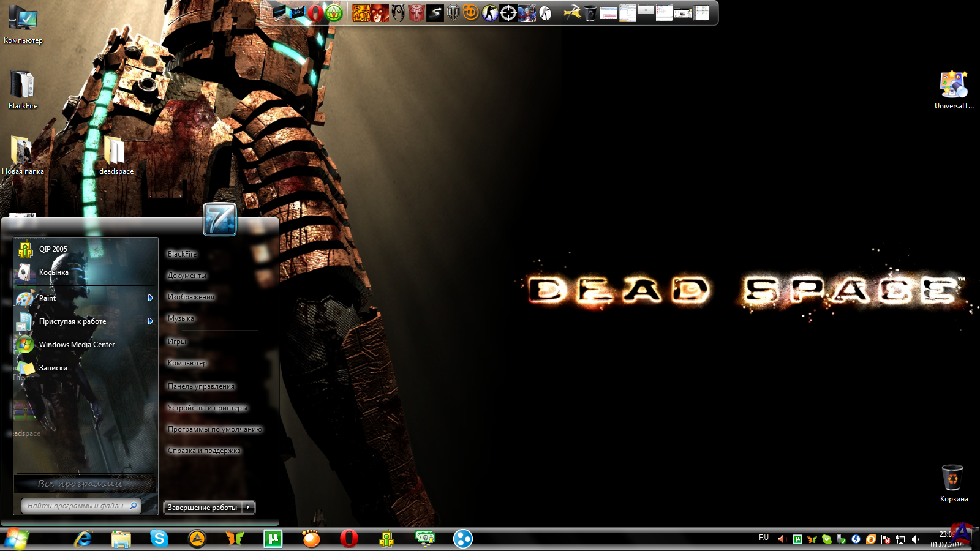Open Windows Media Center from Start menu
The width and height of the screenshot is (980, 551).
pos(85,345)
